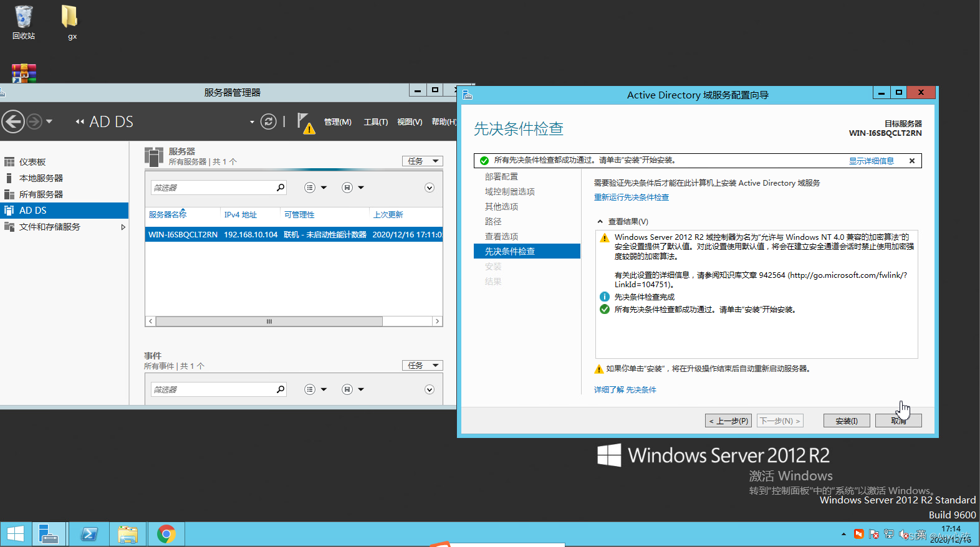The image size is (980, 547).
Task: Dismiss the prerequisite success notification bar
Action: (x=912, y=161)
